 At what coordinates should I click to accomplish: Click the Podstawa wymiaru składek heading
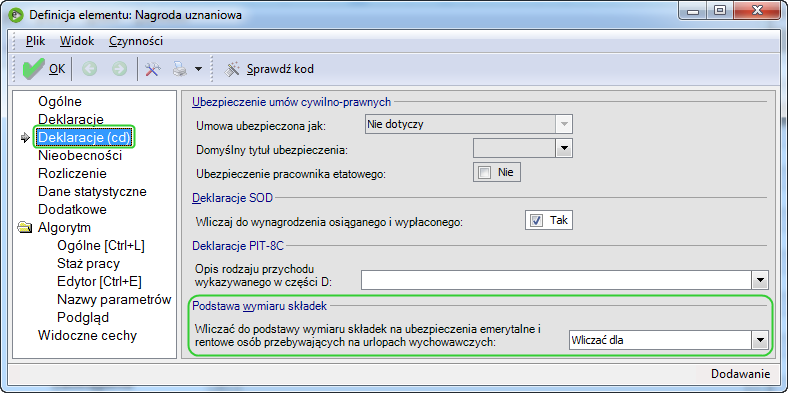click(x=260, y=306)
